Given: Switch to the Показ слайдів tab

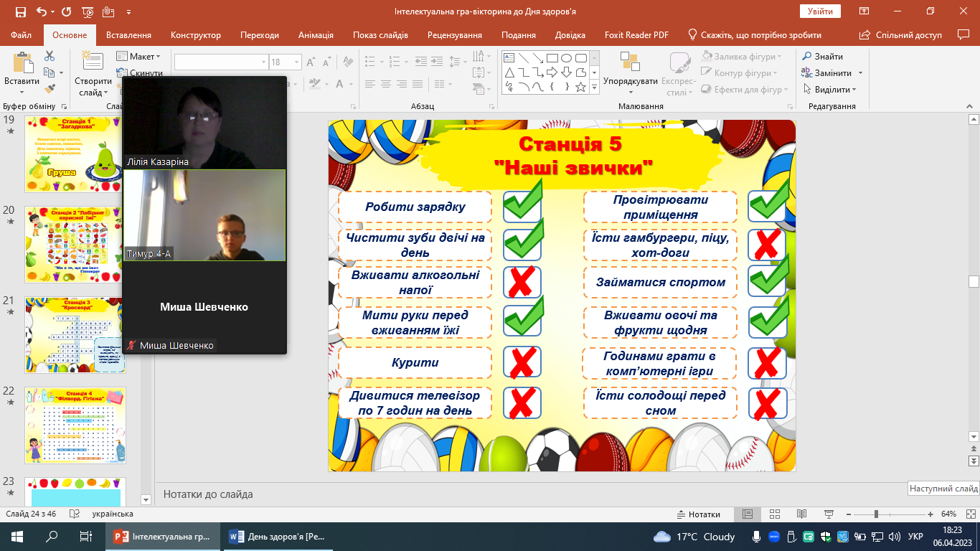Looking at the screenshot, I should coord(380,35).
